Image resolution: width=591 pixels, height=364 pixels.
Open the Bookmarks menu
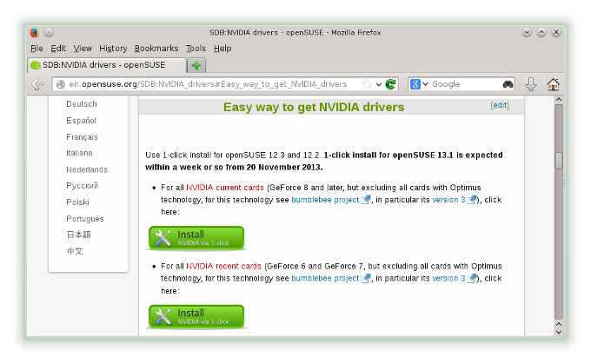156,49
